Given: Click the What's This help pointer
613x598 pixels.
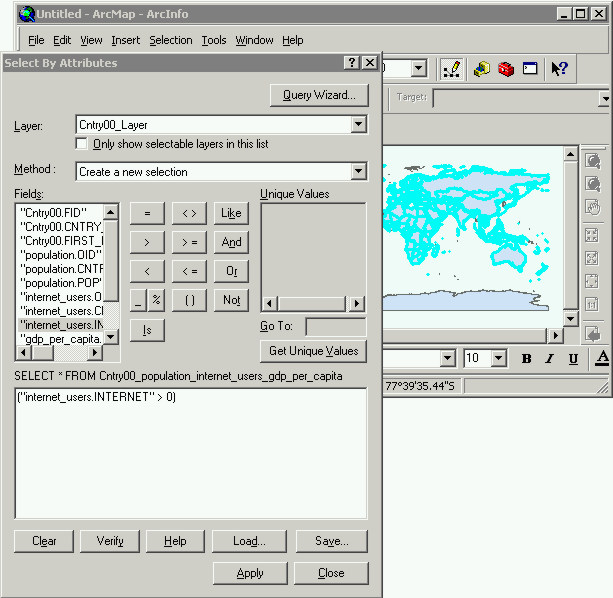Looking at the screenshot, I should pyautogui.click(x=559, y=69).
